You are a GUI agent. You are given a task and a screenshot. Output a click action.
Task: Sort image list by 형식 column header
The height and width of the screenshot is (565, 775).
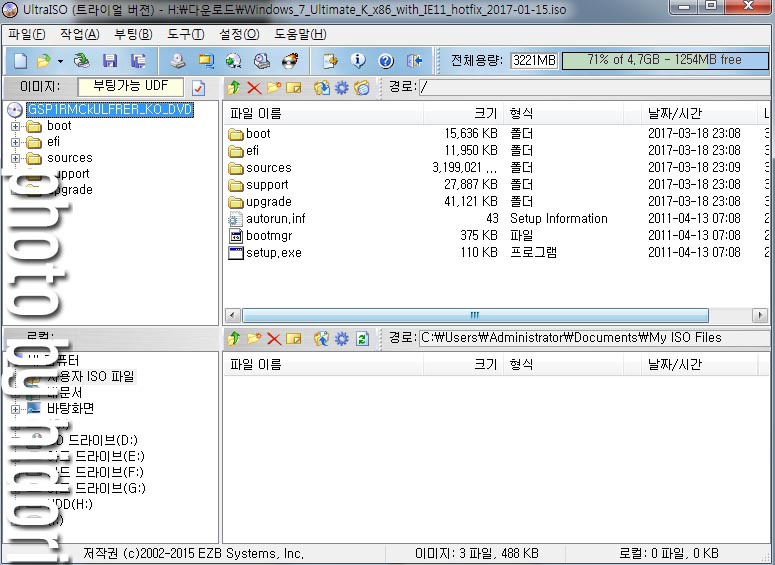[x=563, y=114]
